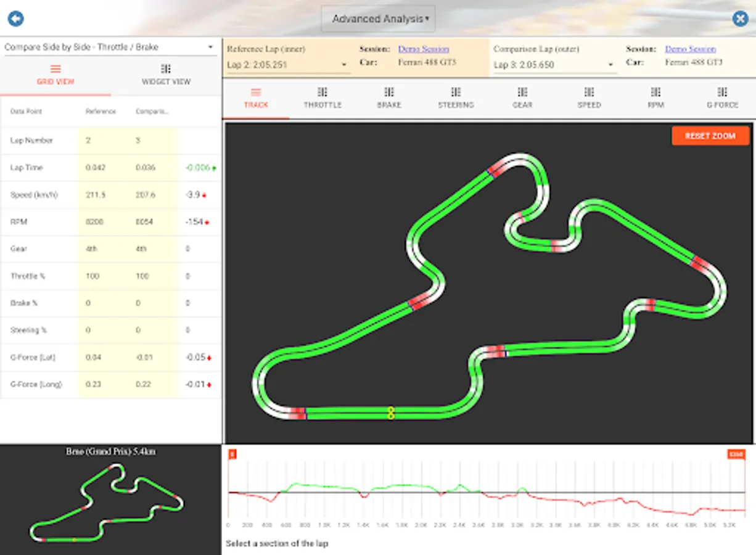756x555 pixels.
Task: Open the Brake chart tab icon
Action: tap(389, 92)
